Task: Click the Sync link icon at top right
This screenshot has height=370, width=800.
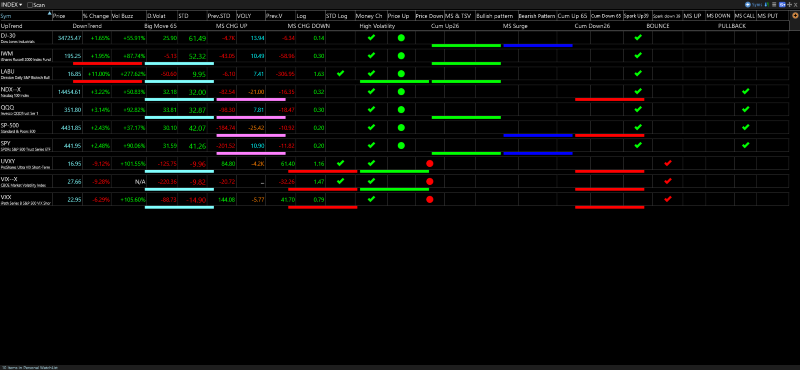Action: pos(748,5)
